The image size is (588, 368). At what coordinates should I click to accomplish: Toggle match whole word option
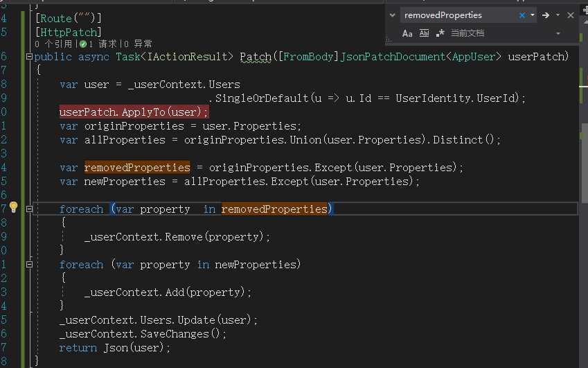pos(424,33)
